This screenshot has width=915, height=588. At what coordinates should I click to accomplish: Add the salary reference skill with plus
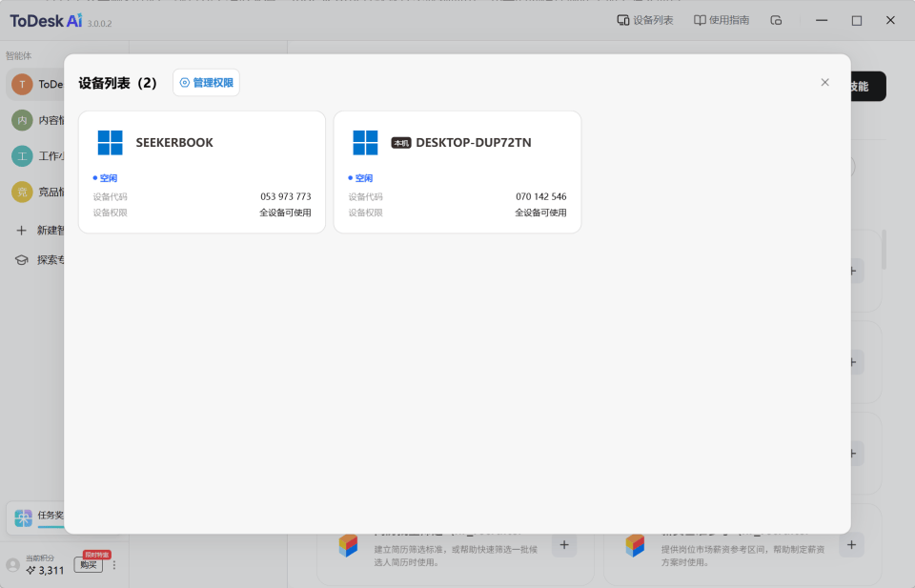pyautogui.click(x=851, y=545)
